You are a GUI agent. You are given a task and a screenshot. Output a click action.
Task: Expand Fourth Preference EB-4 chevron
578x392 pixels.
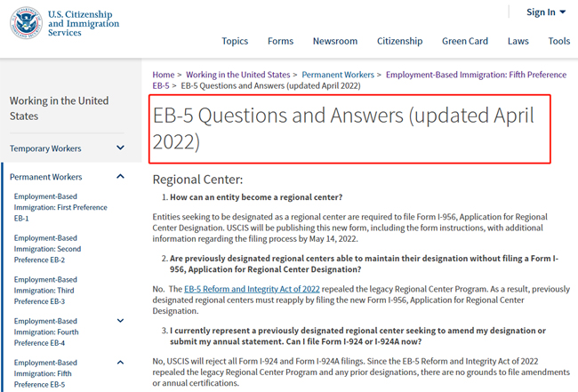click(120, 321)
